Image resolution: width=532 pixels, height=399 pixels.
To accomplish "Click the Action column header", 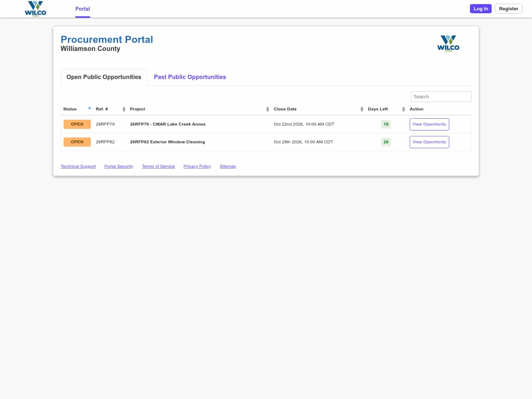I will 416,109.
